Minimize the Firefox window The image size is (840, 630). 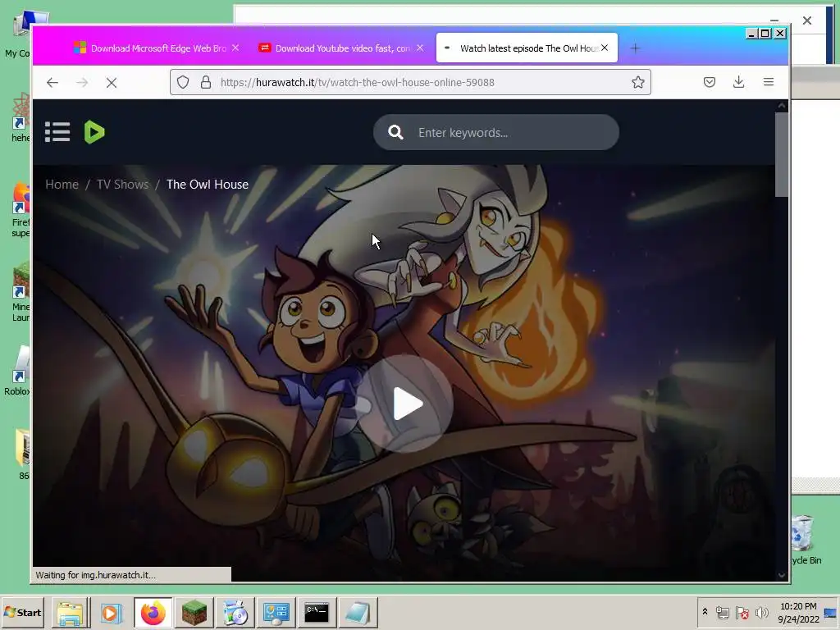pyautogui.click(x=751, y=33)
